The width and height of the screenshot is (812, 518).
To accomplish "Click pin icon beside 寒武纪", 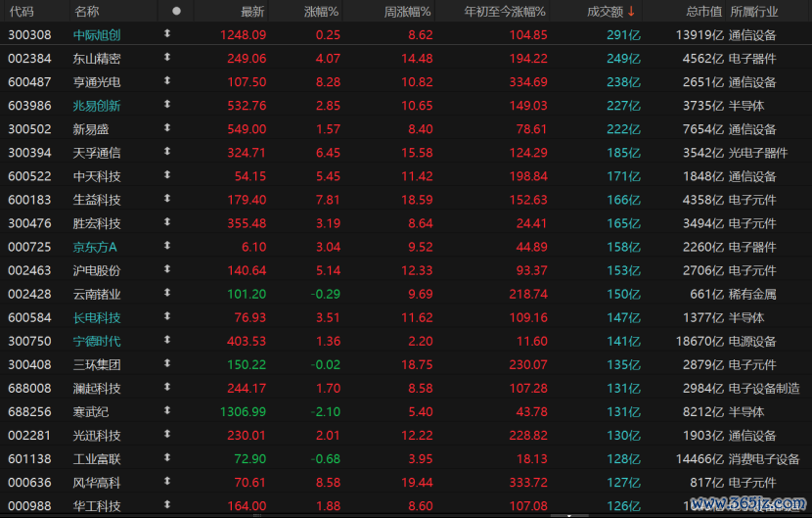I will point(167,410).
